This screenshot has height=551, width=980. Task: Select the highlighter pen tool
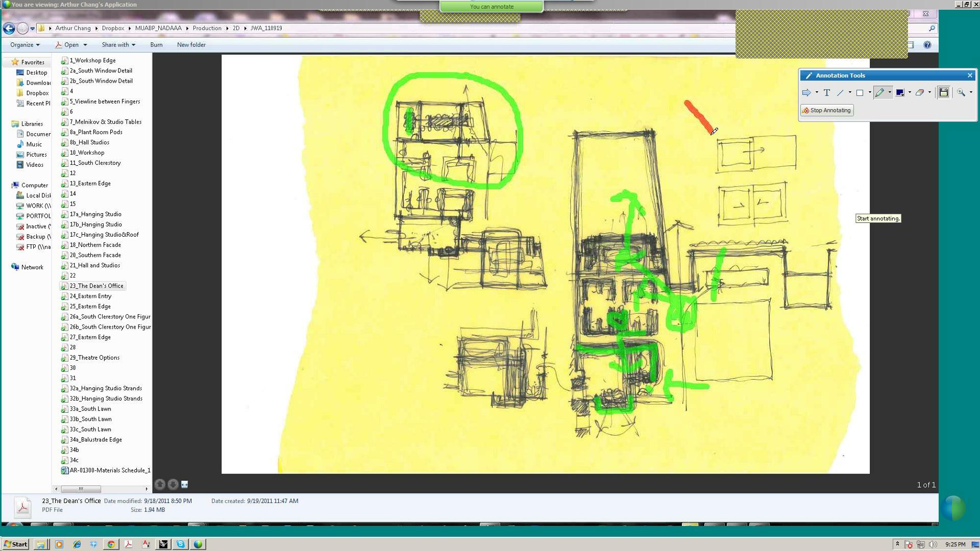(879, 93)
